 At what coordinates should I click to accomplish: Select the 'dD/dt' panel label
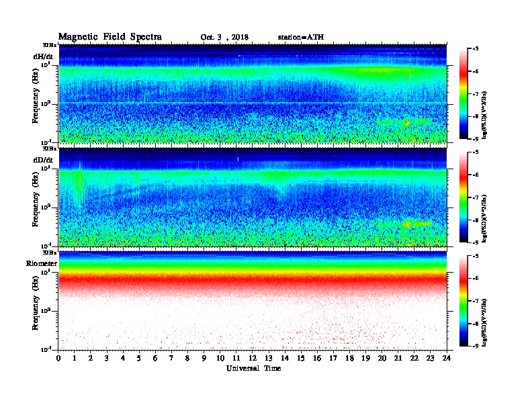(43, 160)
